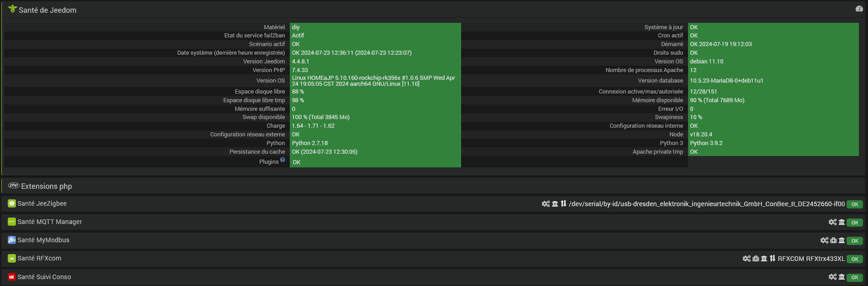
Task: Click the up-down arrows icon in the RFXcom row
Action: point(772,259)
